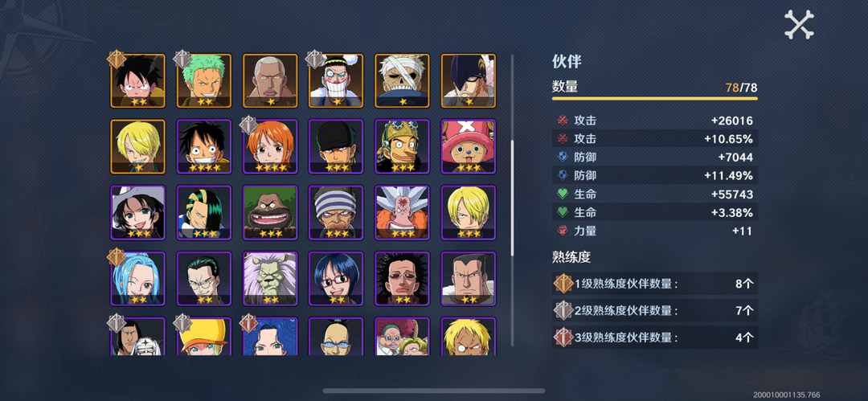Select the white-maned lion-faced character

tap(269, 278)
